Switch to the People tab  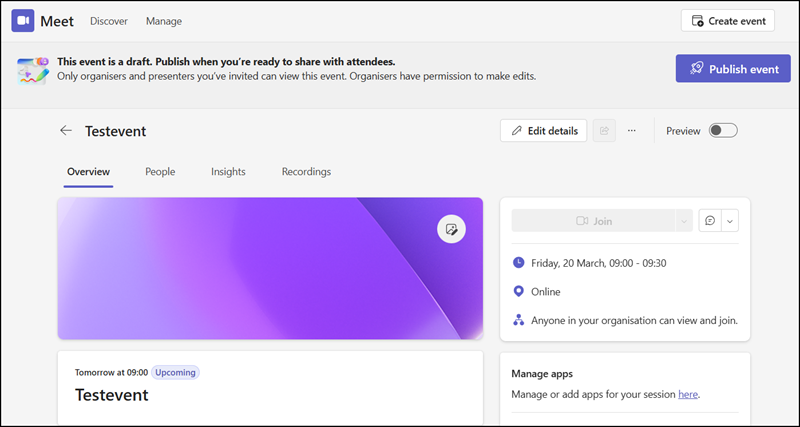[x=160, y=172]
